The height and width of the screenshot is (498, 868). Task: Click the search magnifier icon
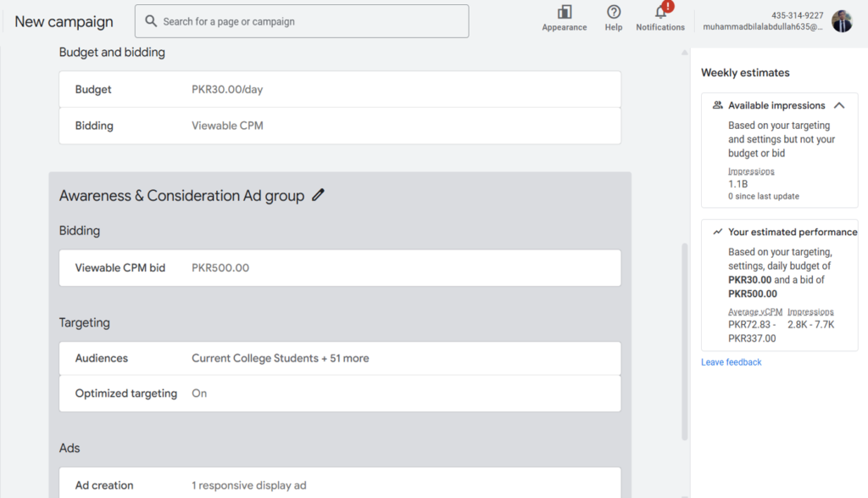click(x=151, y=21)
